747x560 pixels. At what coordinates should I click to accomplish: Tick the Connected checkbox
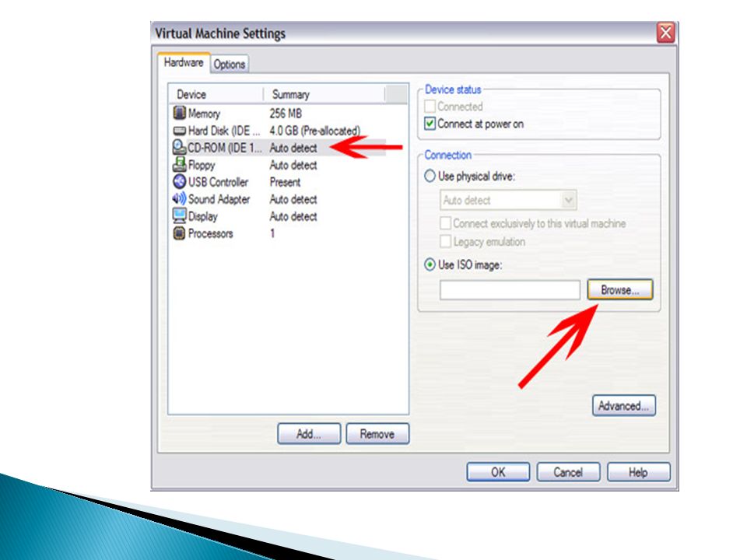click(430, 107)
